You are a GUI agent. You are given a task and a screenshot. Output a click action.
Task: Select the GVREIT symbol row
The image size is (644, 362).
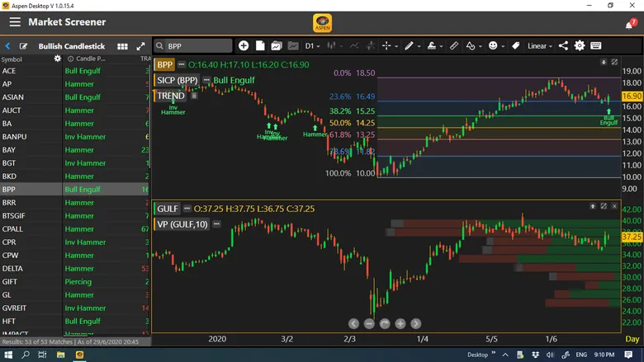[x=75, y=308]
